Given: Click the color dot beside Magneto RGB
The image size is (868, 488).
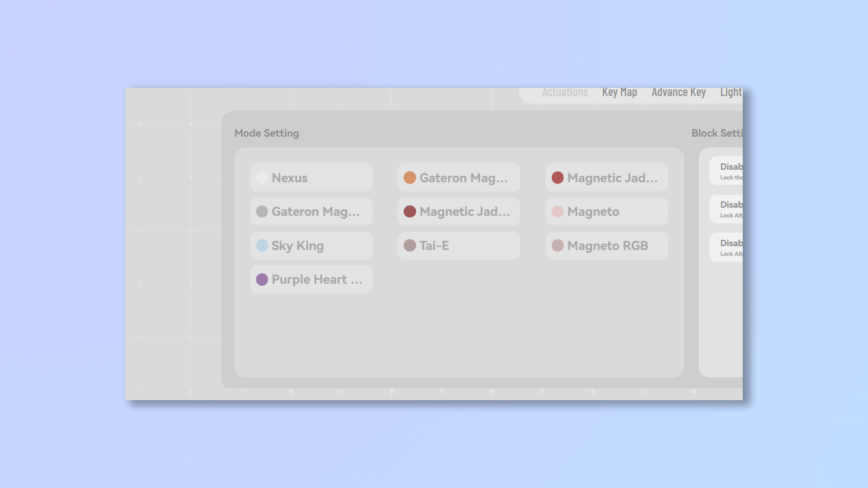Looking at the screenshot, I should point(558,245).
